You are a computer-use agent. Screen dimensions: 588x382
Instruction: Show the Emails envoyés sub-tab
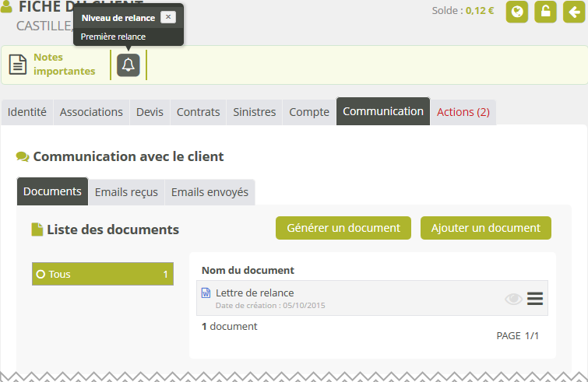[x=209, y=192]
